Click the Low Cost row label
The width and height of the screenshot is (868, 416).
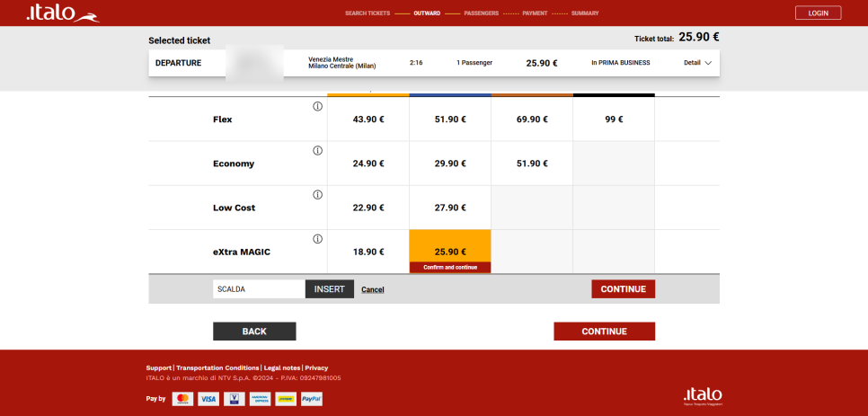pyautogui.click(x=235, y=208)
